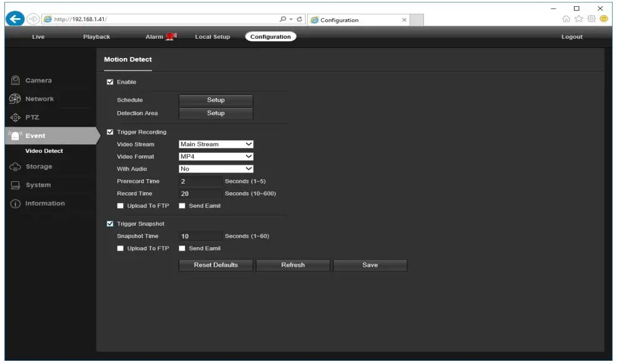Open a new browser tab
Viewport: 617px width, 364px height.
(x=417, y=20)
